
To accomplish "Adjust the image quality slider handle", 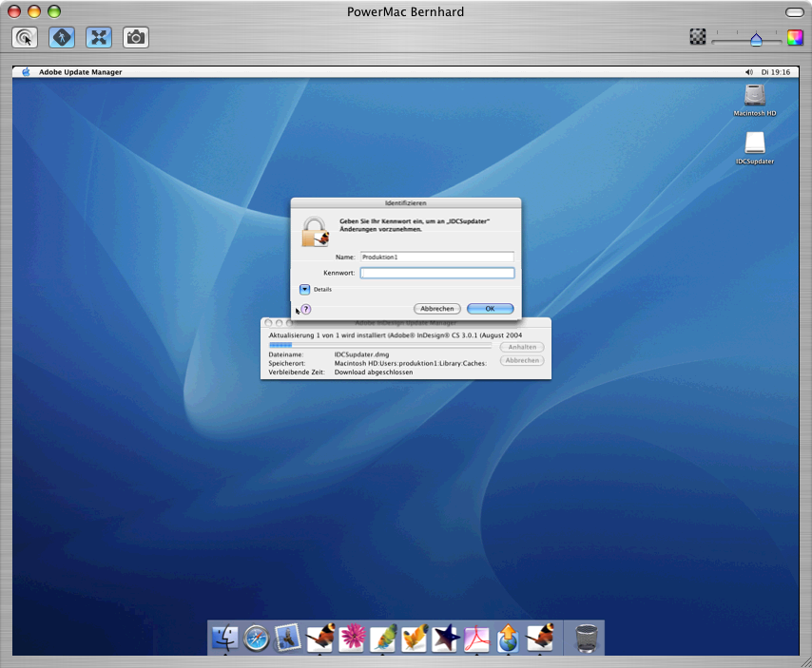I will click(x=756, y=40).
